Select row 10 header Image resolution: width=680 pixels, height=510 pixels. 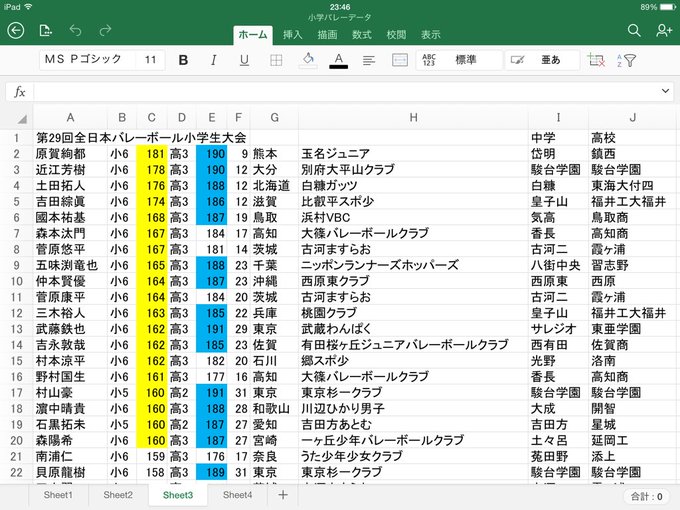pyautogui.click(x=16, y=281)
